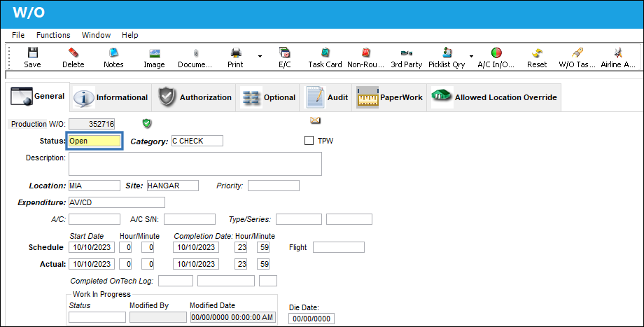Image resolution: width=644 pixels, height=327 pixels.
Task: Click the Site field with HANGAR
Action: (173, 186)
